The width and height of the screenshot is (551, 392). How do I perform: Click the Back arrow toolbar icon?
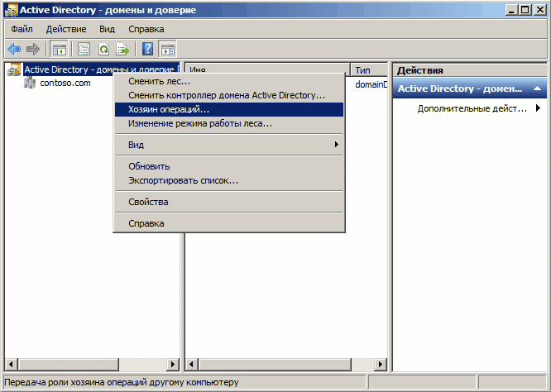14,49
